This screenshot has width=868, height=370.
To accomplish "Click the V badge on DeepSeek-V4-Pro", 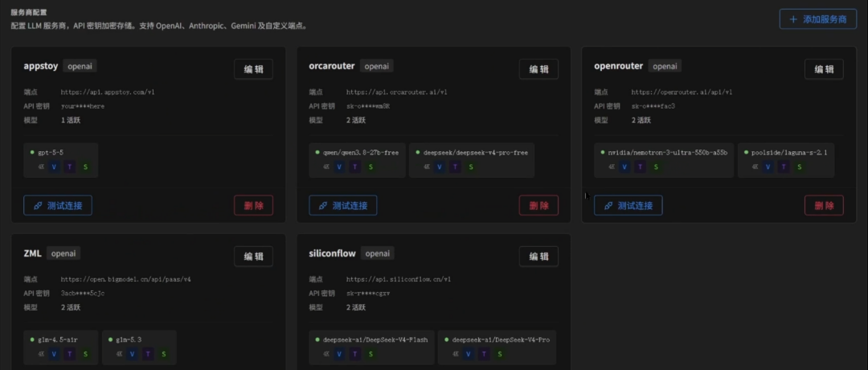I will [x=469, y=354].
